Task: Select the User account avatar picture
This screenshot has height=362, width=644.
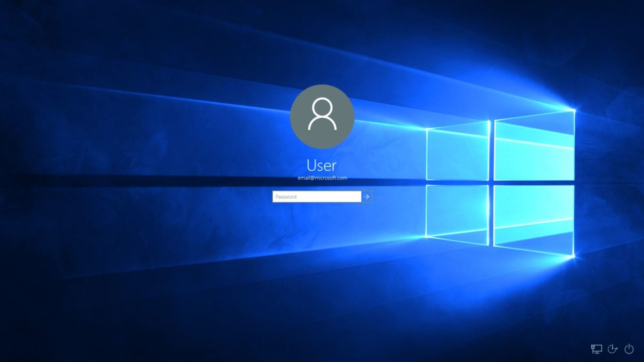Action: tap(322, 117)
